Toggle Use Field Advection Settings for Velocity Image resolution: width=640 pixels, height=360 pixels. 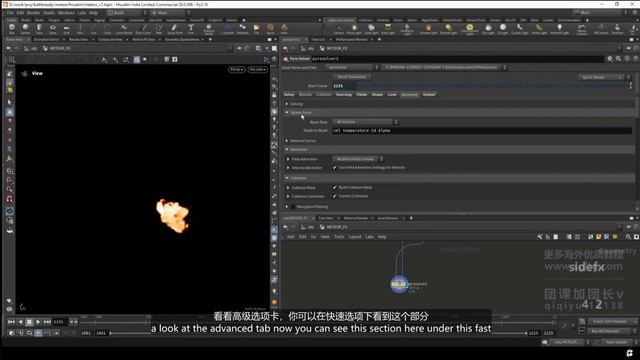tap(335, 168)
